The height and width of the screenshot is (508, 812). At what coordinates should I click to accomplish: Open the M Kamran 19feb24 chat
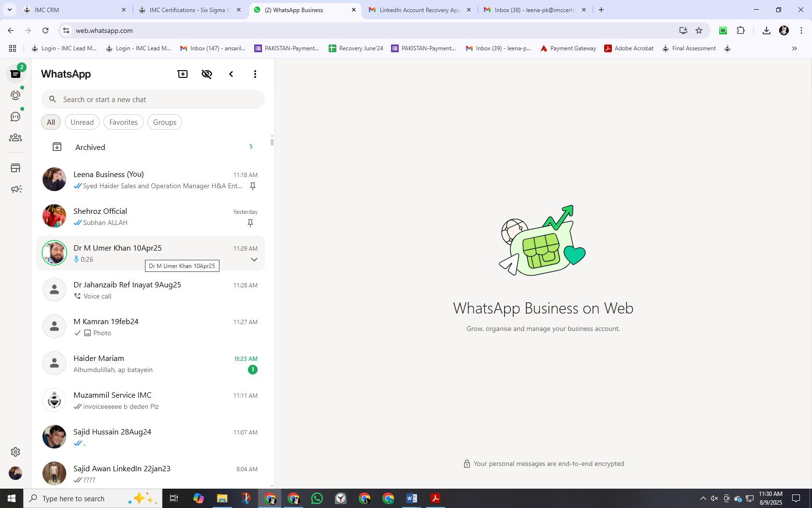click(x=151, y=327)
